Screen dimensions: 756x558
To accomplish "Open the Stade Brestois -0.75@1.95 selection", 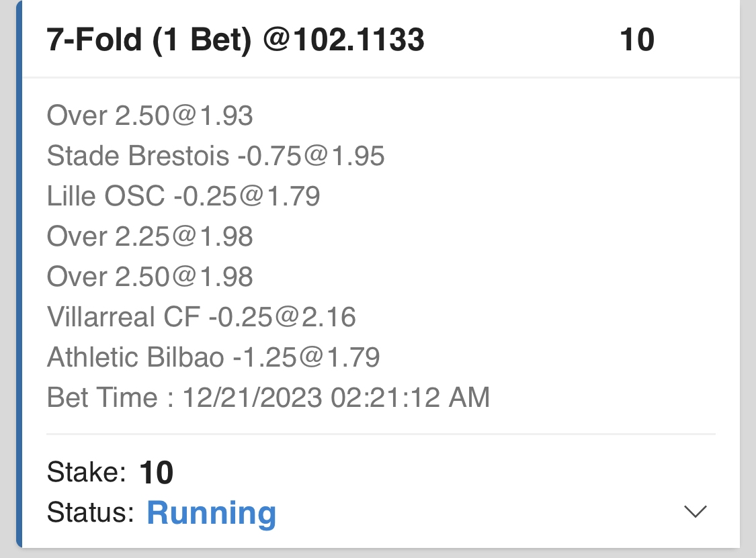I will (216, 156).
